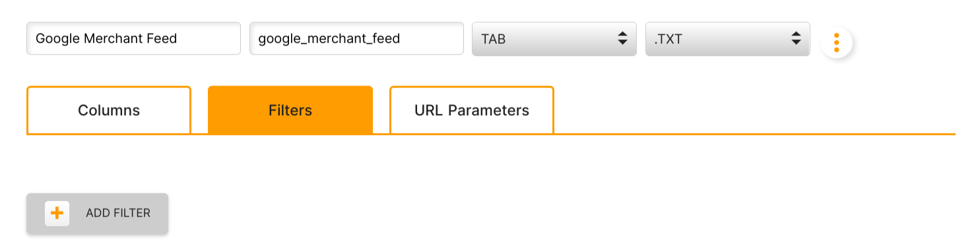Choose a different format than .TXT
The height and width of the screenshot is (251, 980).
727,39
